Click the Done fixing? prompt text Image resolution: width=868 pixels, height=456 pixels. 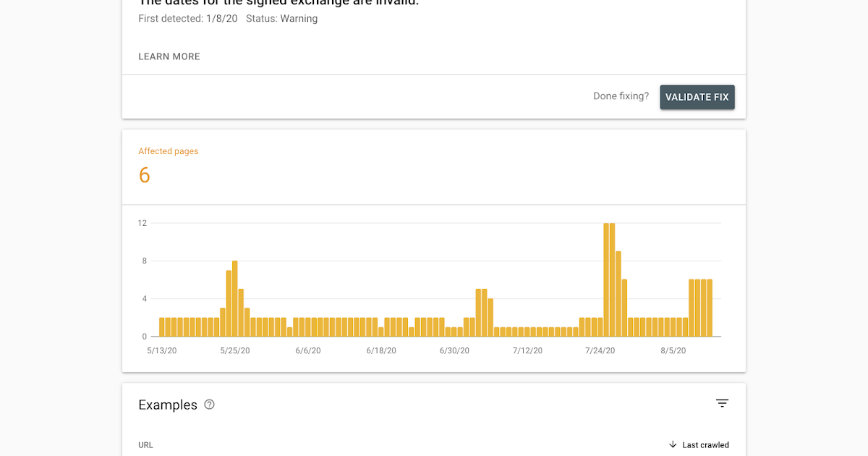621,96
